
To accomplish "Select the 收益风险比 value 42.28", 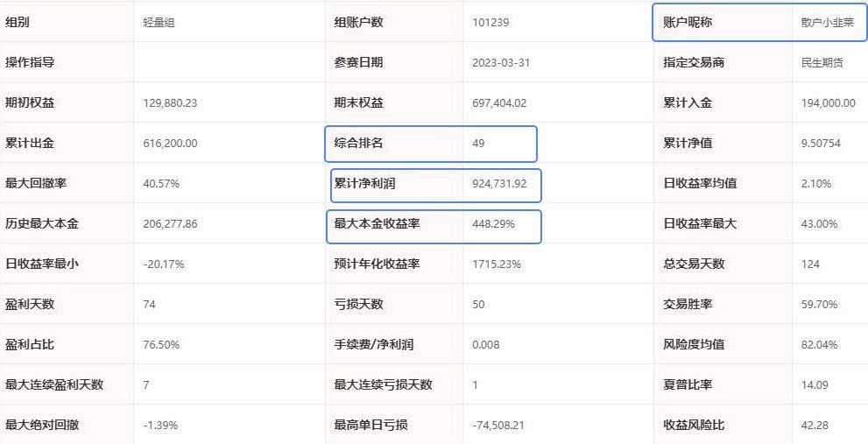I will (x=815, y=426).
